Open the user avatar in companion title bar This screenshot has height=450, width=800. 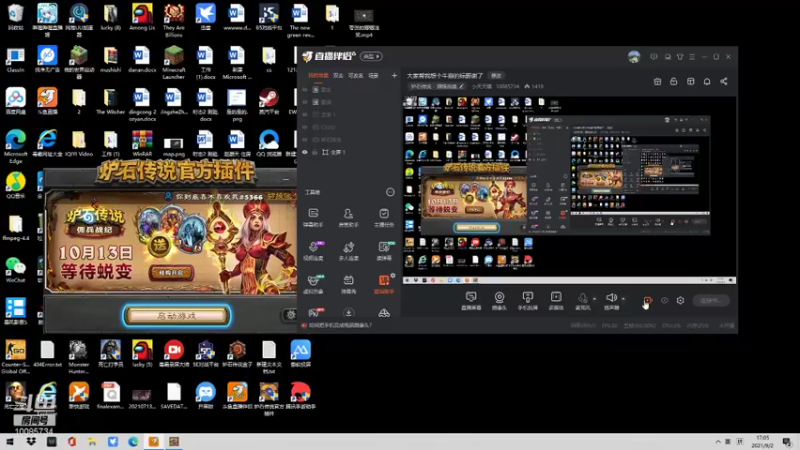point(634,57)
